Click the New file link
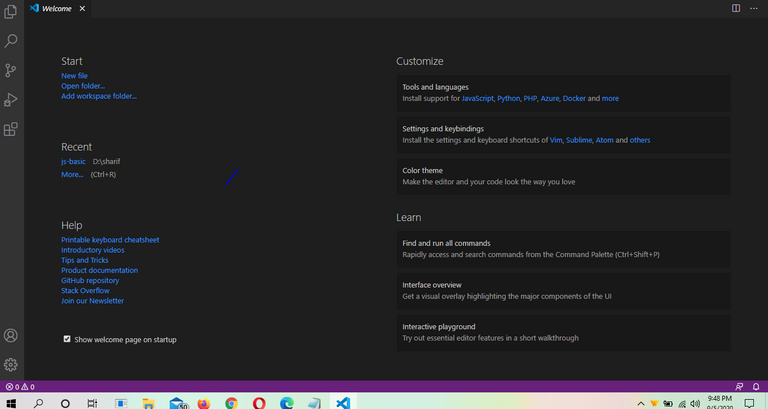Screen dimensions: 768x409 [74, 76]
